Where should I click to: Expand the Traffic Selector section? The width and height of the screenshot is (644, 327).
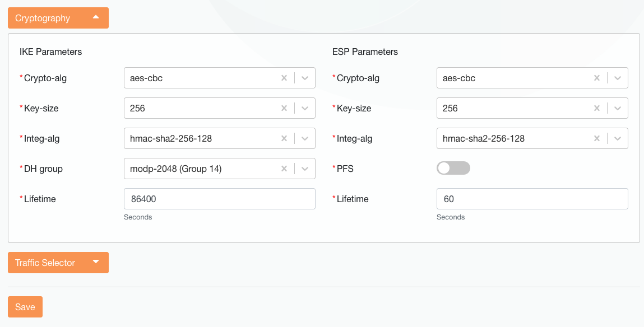coord(58,263)
